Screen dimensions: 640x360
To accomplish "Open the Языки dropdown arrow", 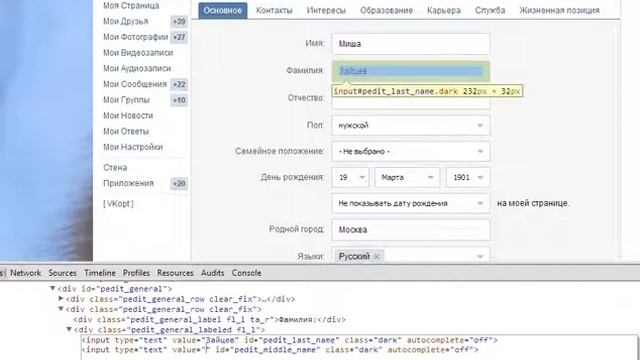I will [480, 256].
